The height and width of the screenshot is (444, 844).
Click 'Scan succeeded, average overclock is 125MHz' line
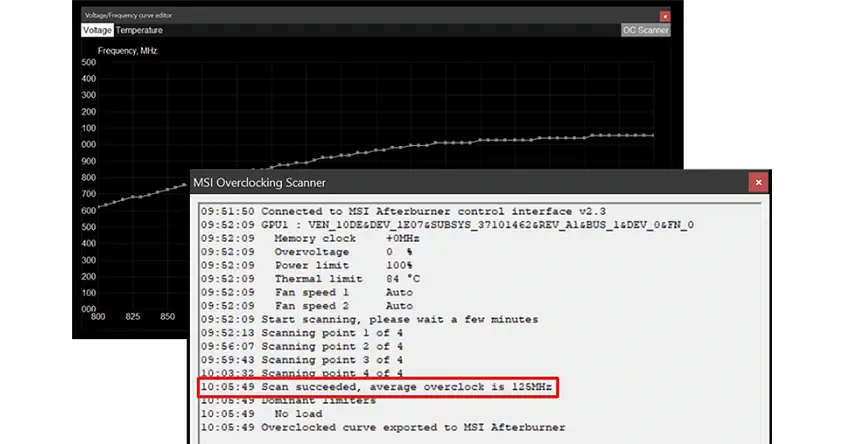[x=376, y=387]
